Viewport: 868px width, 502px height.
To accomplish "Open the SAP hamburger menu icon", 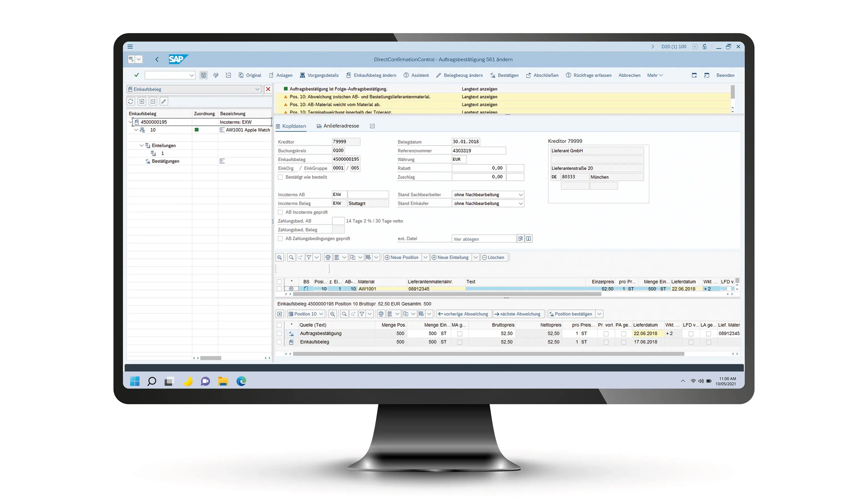I will [x=130, y=46].
